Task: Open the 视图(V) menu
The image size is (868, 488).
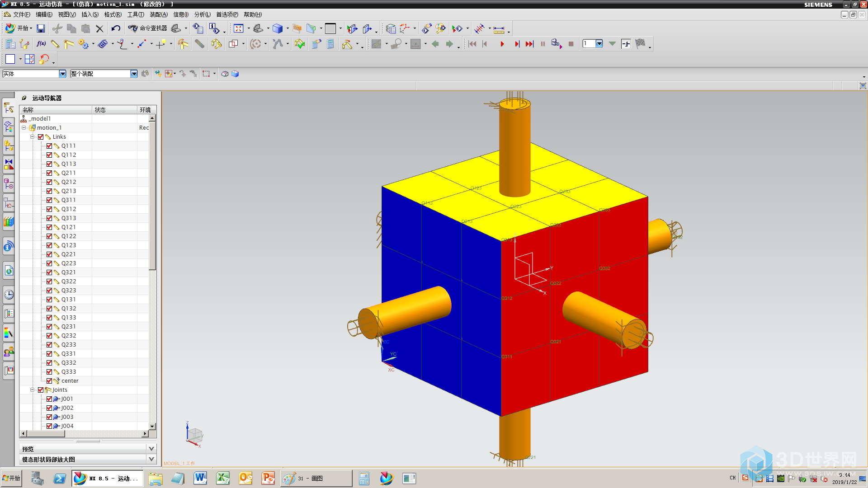Action: pyautogui.click(x=66, y=14)
